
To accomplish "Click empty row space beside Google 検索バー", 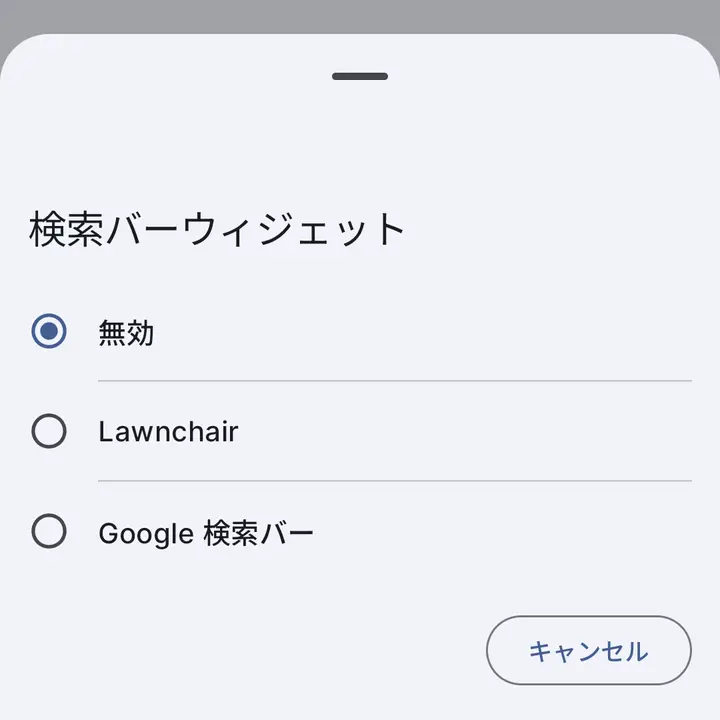I will click(503, 531).
